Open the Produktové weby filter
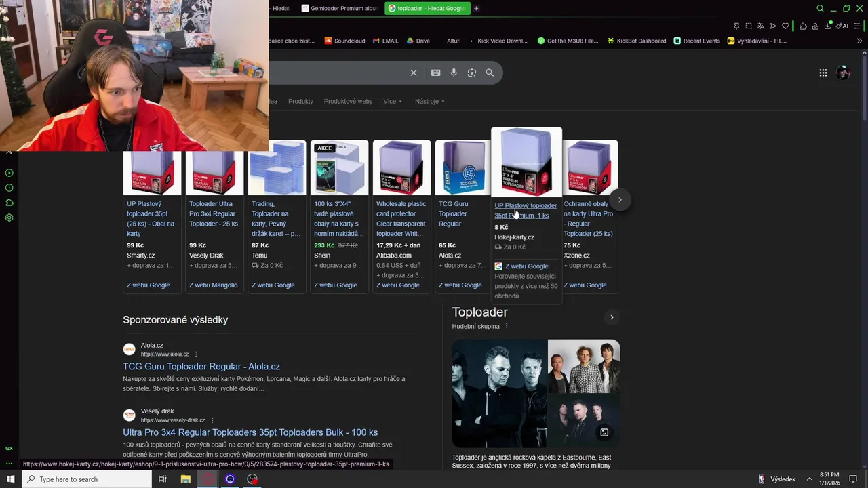 point(348,101)
